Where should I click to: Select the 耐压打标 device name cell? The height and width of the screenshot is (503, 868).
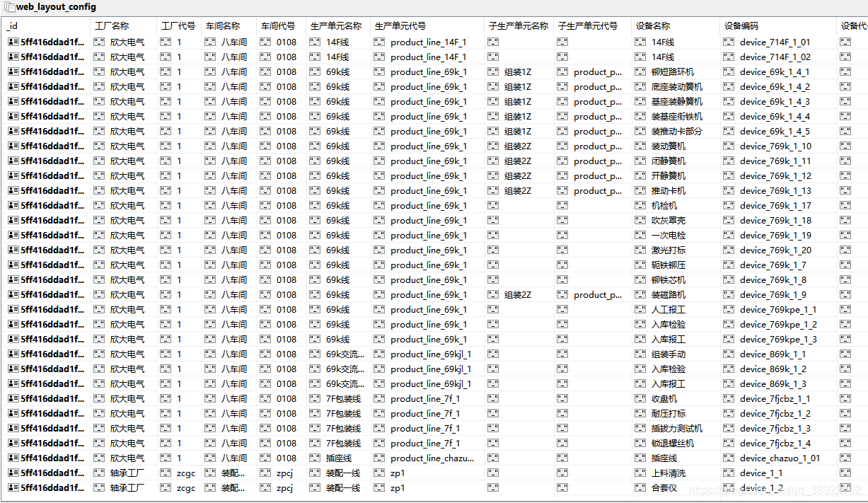[x=669, y=414]
